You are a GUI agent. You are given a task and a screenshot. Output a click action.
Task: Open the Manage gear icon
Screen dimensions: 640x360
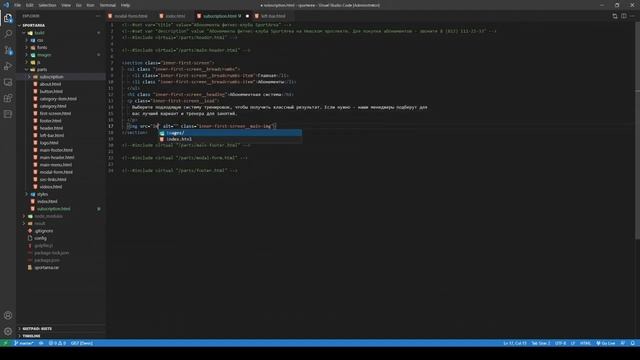coord(8,331)
